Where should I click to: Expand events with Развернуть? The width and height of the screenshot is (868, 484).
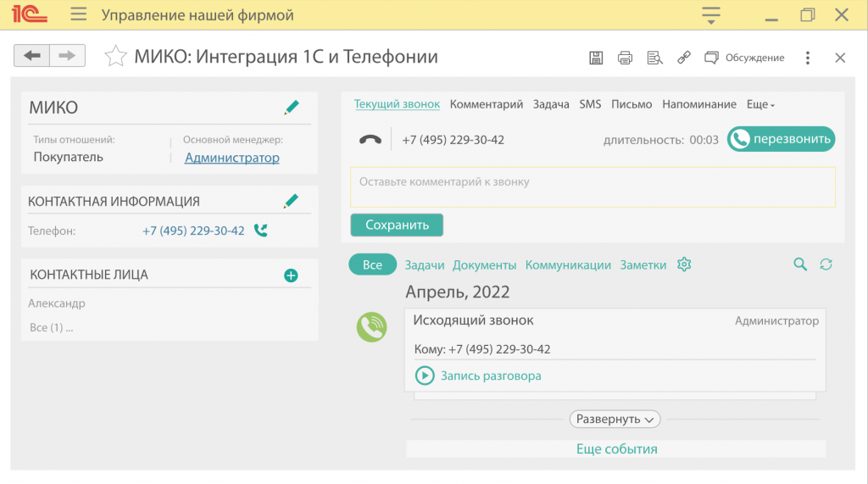(x=615, y=420)
